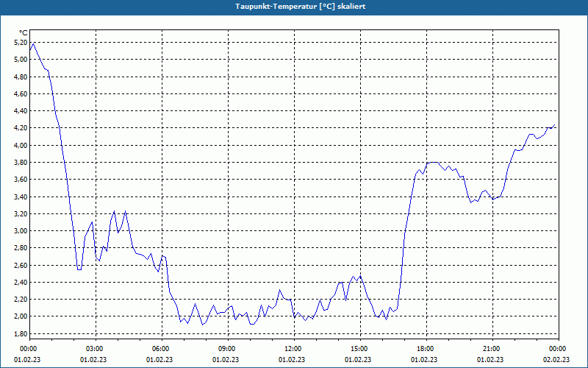Viewport: 588px width, 368px height.
Task: Click the 2,80 y-axis value
Action: (x=21, y=248)
